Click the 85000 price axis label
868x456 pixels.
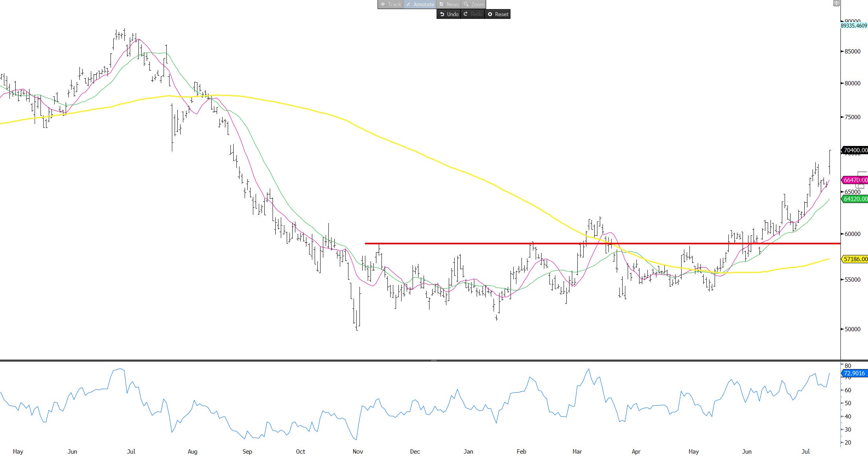coord(852,52)
